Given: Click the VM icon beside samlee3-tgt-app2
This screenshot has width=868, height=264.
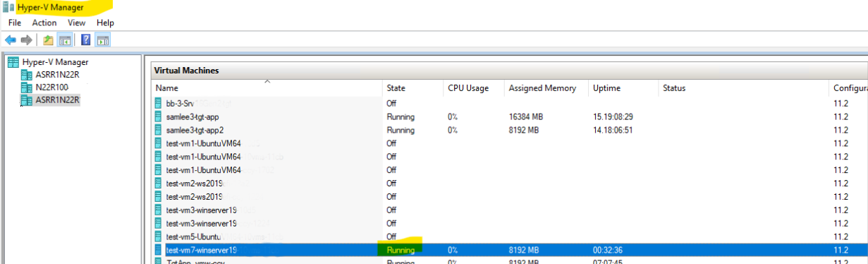Looking at the screenshot, I should click(159, 130).
